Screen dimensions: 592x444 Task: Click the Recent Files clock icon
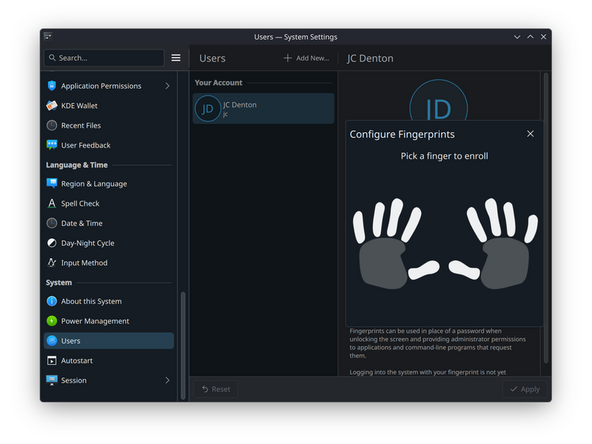point(52,125)
